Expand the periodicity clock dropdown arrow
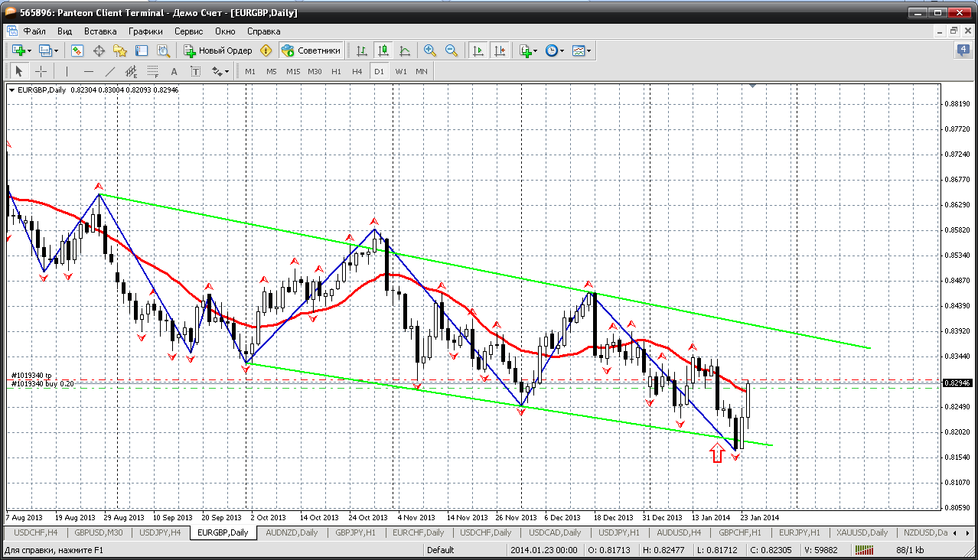The width and height of the screenshot is (978, 560). (x=562, y=51)
